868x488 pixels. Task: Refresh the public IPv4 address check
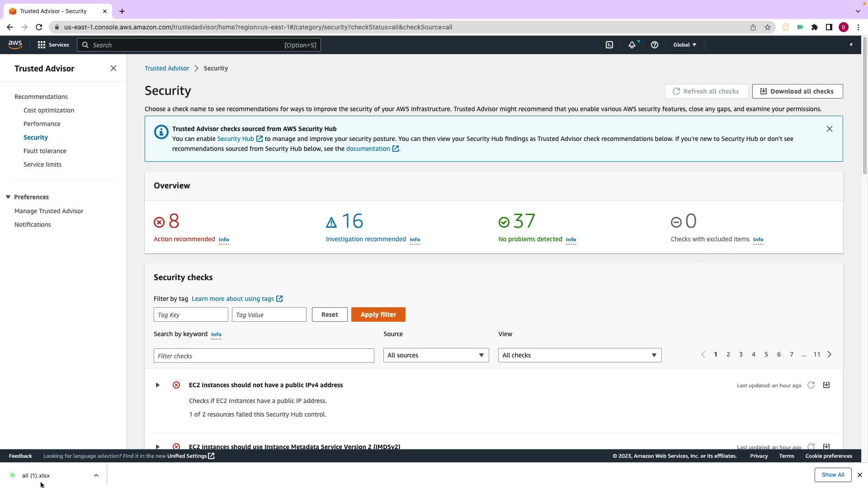[811, 385]
